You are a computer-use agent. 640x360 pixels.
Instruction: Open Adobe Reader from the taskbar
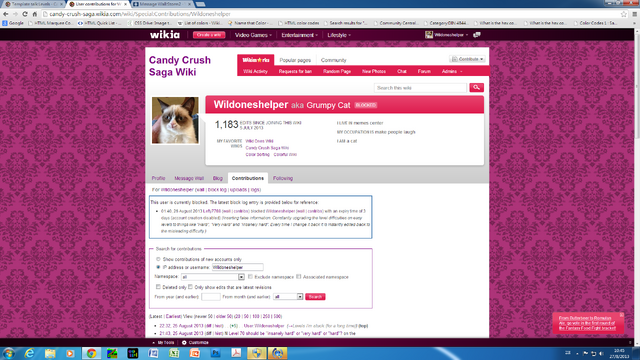tap(236, 353)
